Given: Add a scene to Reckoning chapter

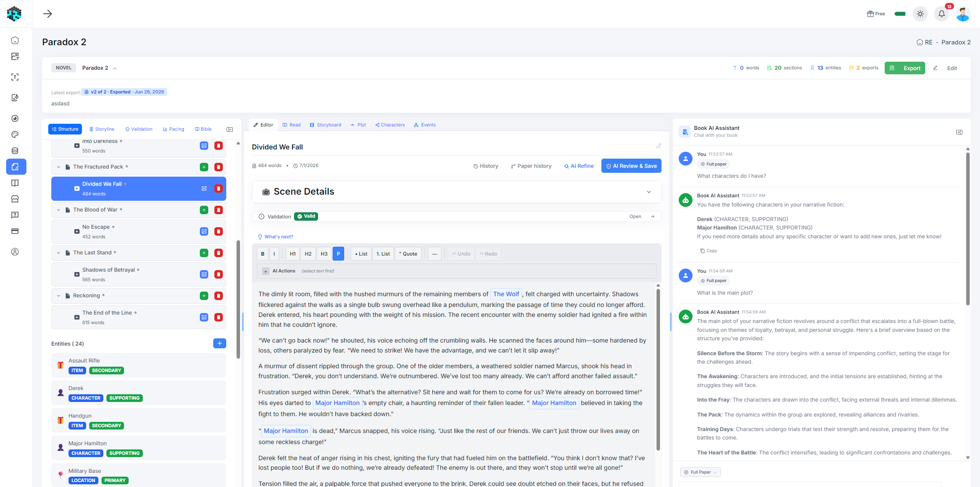Looking at the screenshot, I should (204, 296).
